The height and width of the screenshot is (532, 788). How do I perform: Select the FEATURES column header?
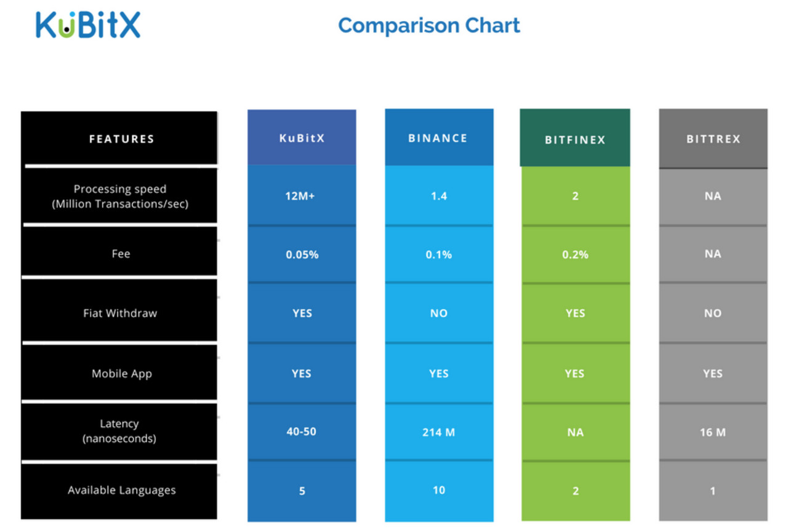[x=121, y=139]
